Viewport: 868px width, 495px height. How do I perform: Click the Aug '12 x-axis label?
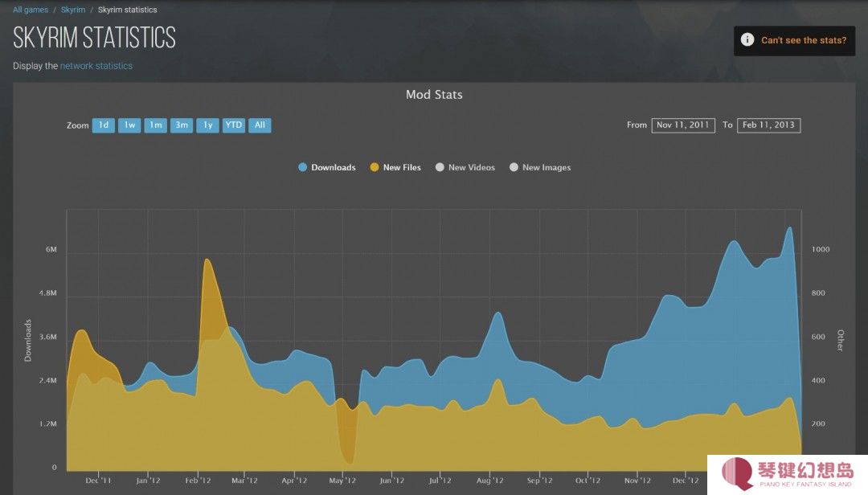tap(490, 481)
